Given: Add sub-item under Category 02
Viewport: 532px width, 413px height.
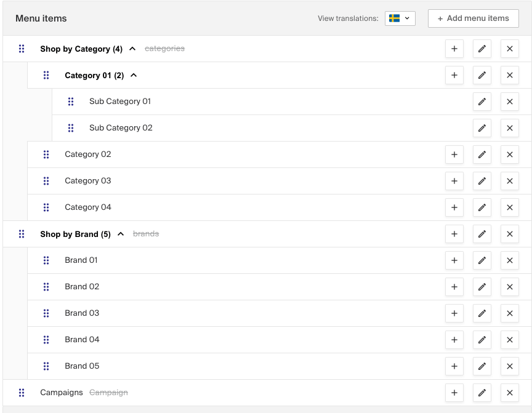Looking at the screenshot, I should pyautogui.click(x=454, y=154).
